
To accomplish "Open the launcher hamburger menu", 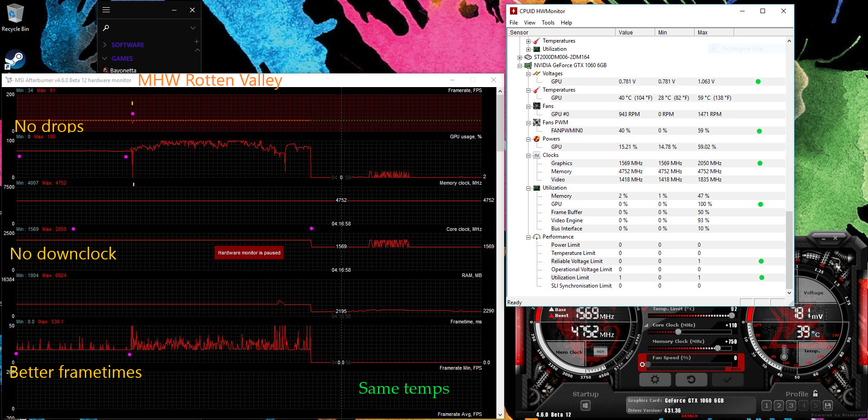I will click(x=106, y=10).
